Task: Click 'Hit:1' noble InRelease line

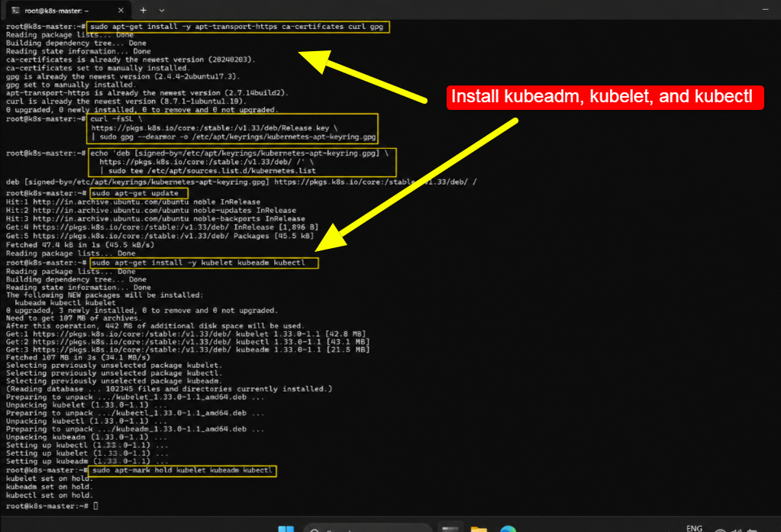Action: pos(133,202)
